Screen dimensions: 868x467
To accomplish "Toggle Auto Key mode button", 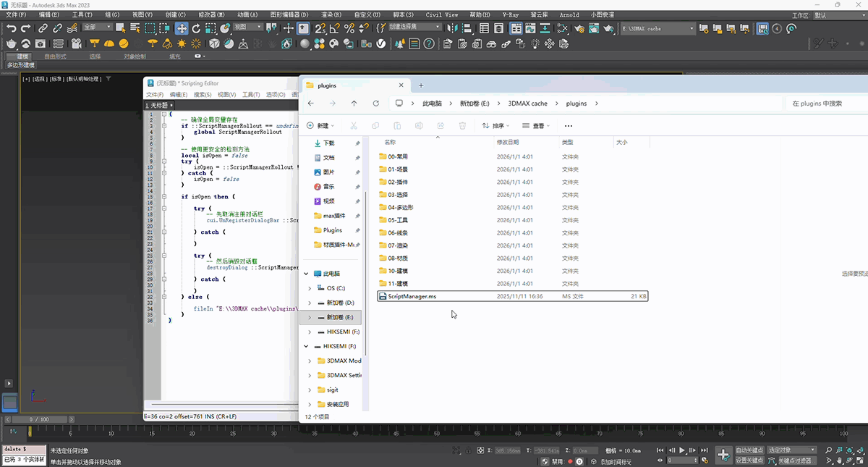I will 749,450.
